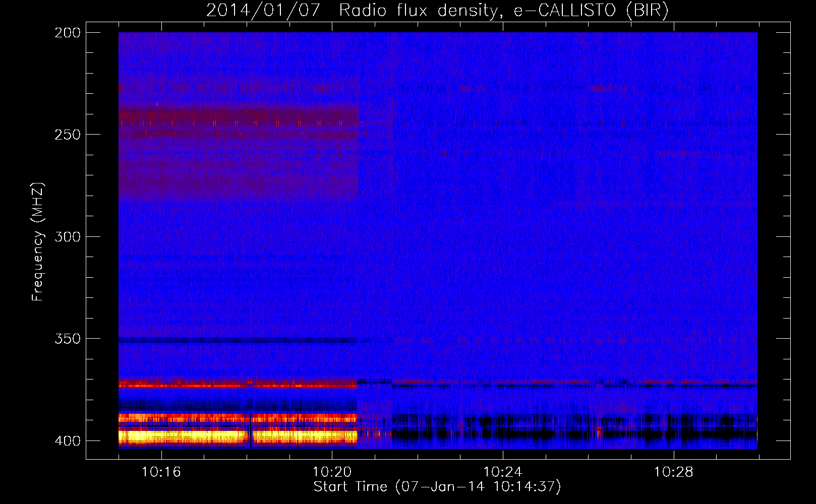This screenshot has width=816, height=504.
Task: Click the 200 frequency tick label
Action: [x=68, y=33]
